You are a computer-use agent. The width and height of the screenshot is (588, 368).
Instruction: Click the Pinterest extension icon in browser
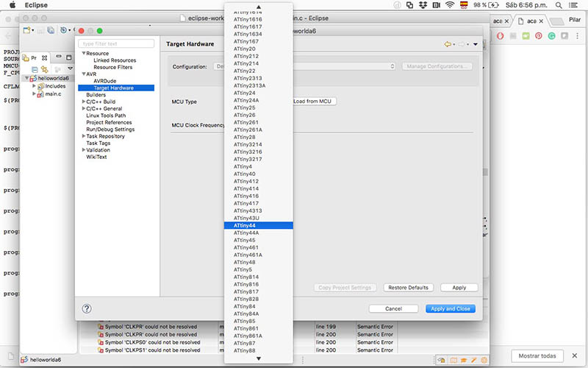click(539, 35)
